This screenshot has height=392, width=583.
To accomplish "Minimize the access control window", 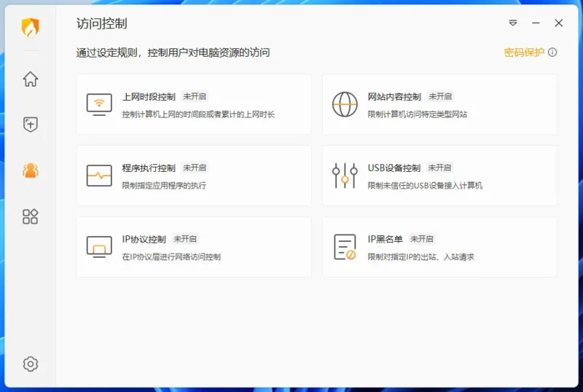I will (536, 23).
